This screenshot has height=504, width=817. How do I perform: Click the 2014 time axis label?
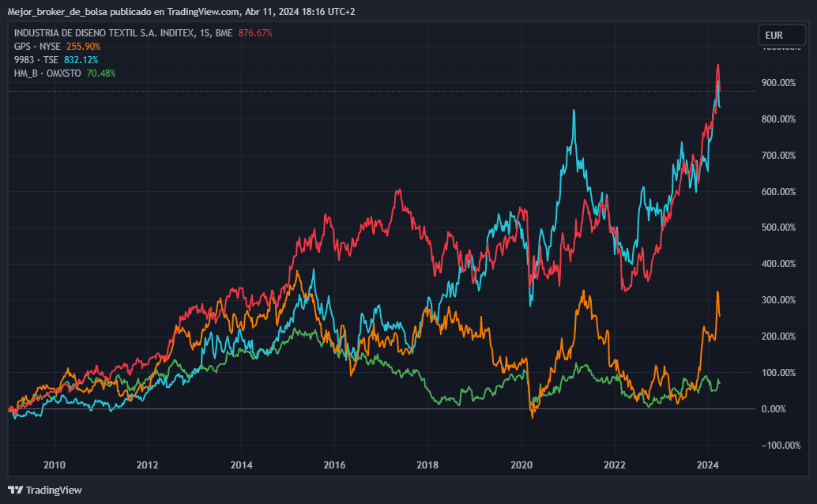point(241,465)
